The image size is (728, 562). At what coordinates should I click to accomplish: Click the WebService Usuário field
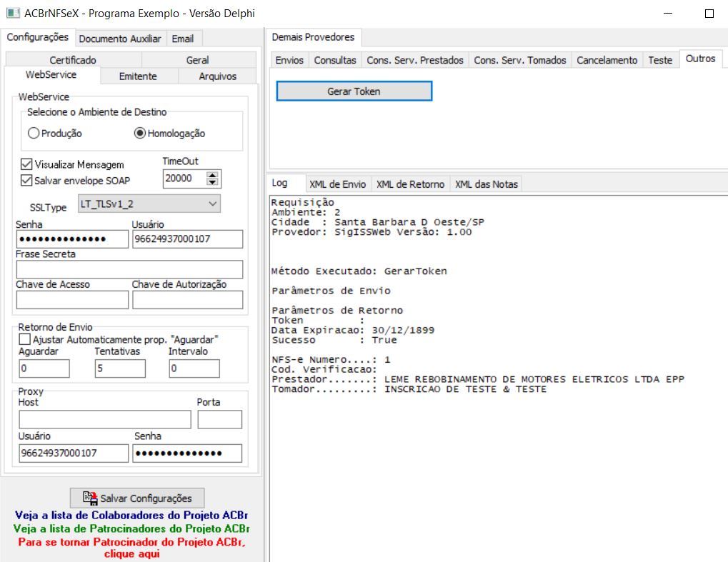pyautogui.click(x=188, y=239)
